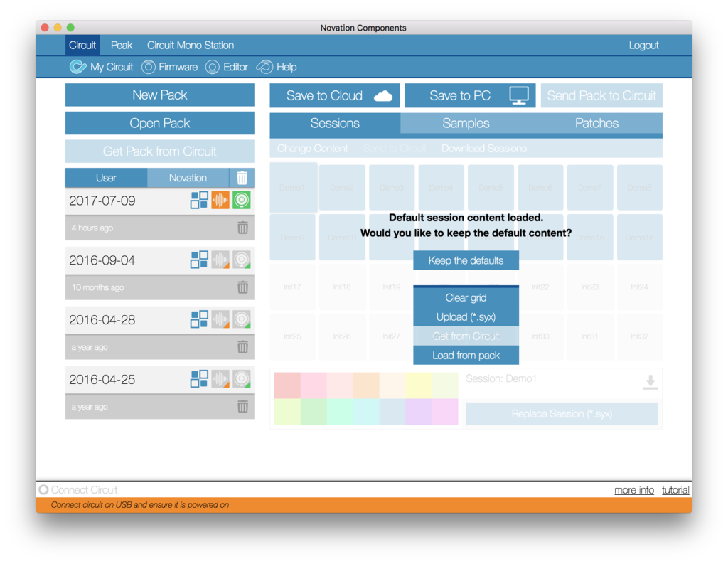This screenshot has height=564, width=728.
Task: Select sessions grid icon for 2016-04-25 pack
Action: coord(199,378)
